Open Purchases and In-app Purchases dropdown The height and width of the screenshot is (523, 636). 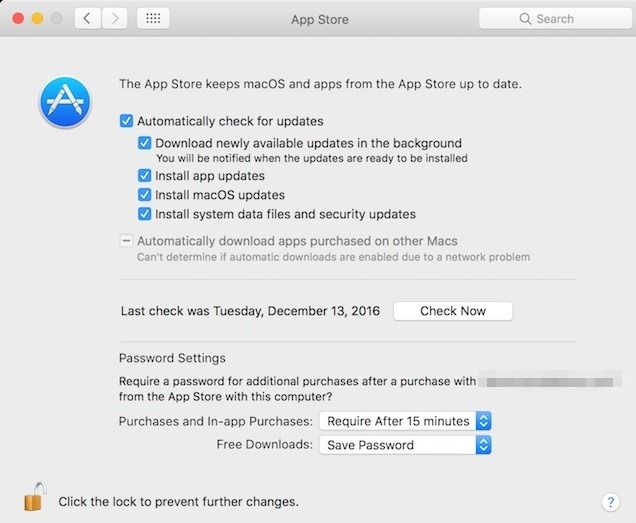(x=405, y=421)
